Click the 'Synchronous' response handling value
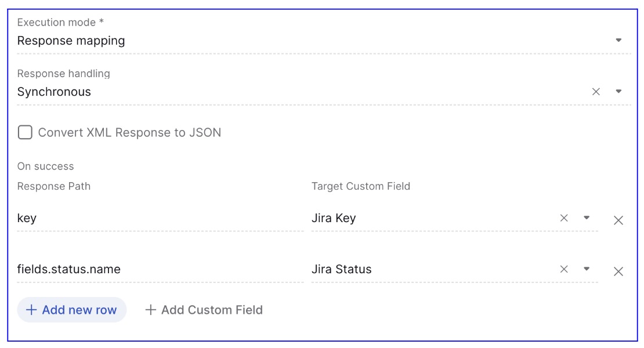This screenshot has width=644, height=348. (54, 92)
